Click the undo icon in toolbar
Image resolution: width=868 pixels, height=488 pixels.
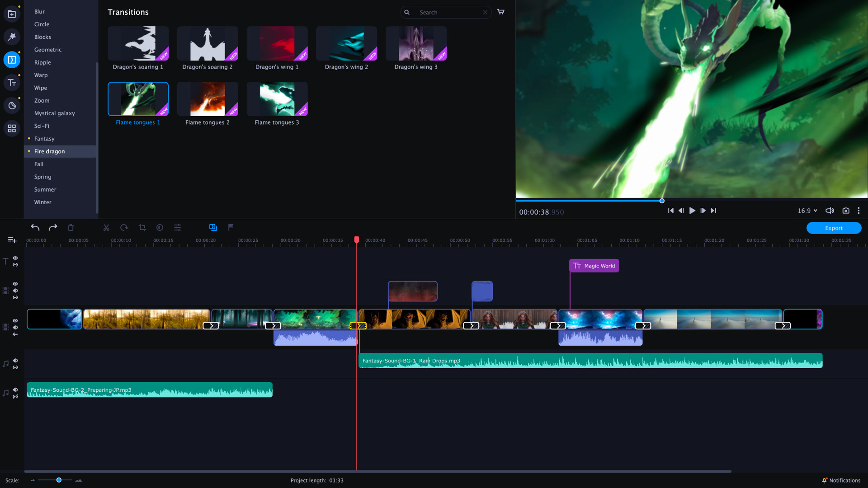pyautogui.click(x=34, y=228)
